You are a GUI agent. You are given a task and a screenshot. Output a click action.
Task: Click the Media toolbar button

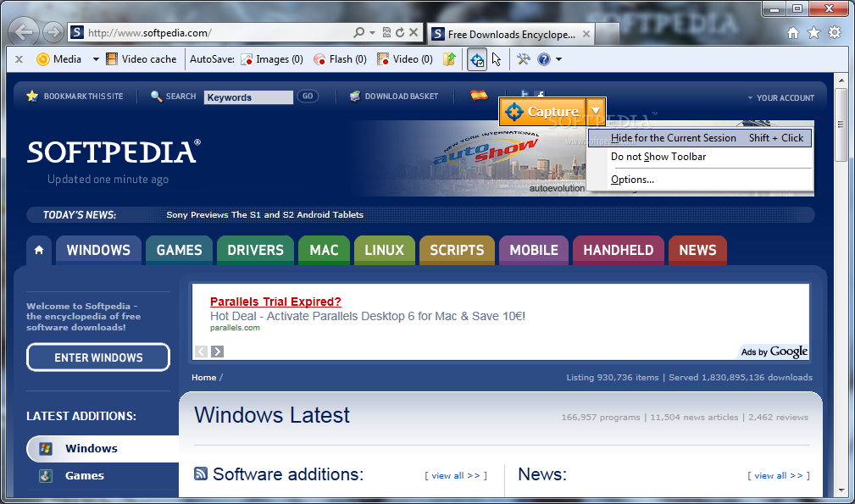[58, 58]
